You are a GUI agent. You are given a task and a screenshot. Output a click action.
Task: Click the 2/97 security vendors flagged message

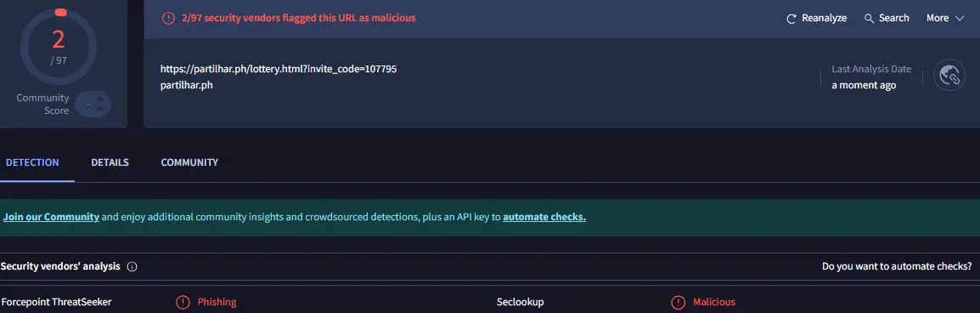(x=299, y=18)
